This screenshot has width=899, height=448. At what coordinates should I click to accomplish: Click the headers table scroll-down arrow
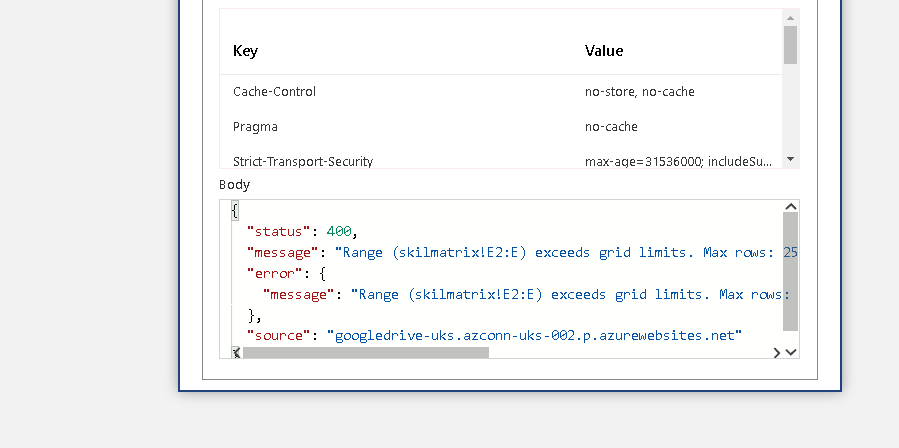pyautogui.click(x=790, y=159)
